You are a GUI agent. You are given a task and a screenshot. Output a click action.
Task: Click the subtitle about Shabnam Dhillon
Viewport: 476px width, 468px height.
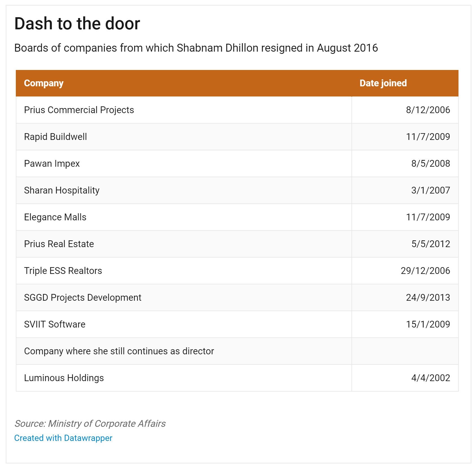[196, 48]
